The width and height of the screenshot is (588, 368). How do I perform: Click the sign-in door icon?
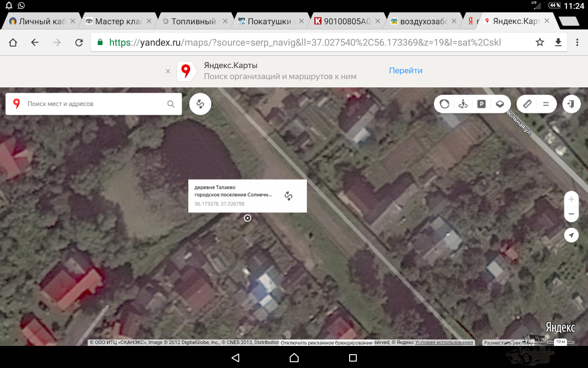coord(571,104)
